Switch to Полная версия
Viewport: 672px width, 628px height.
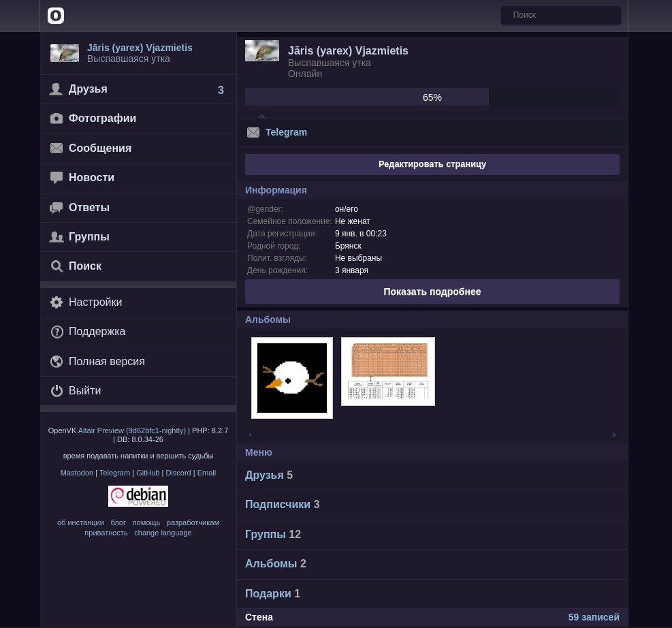138,362
